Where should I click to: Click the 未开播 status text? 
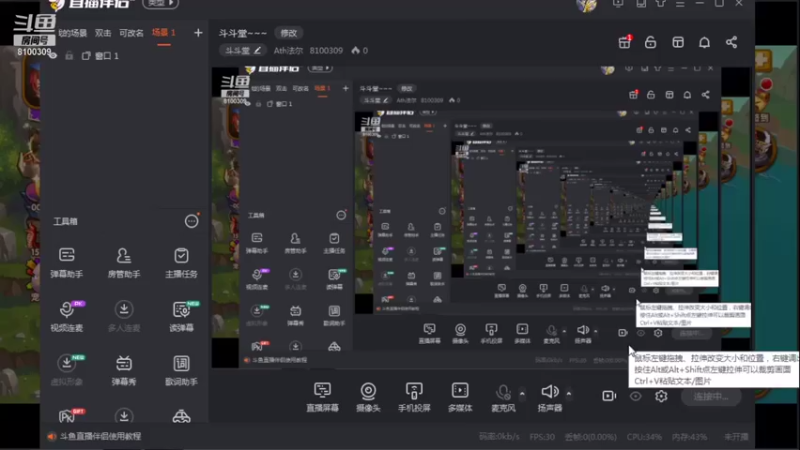point(736,437)
